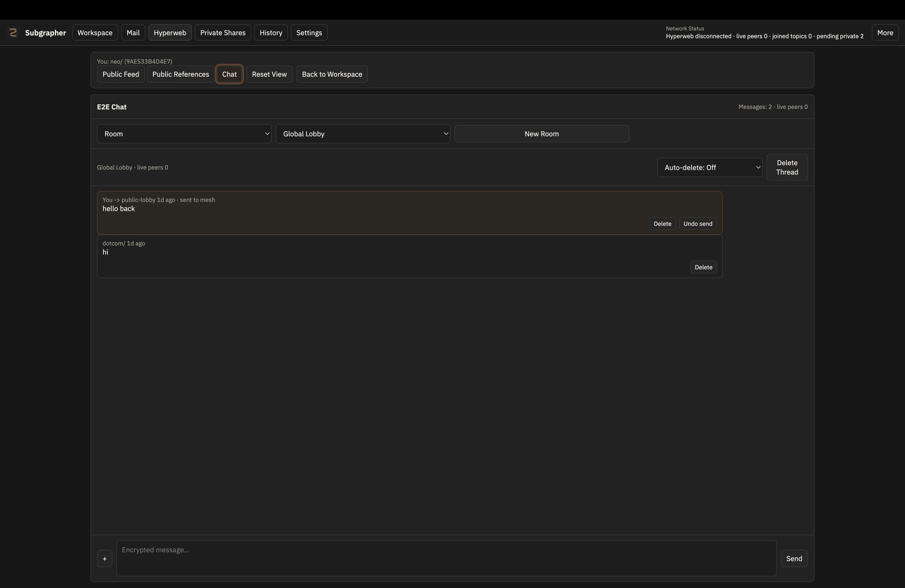Select the Chat tab
The image size is (905, 588).
point(229,74)
